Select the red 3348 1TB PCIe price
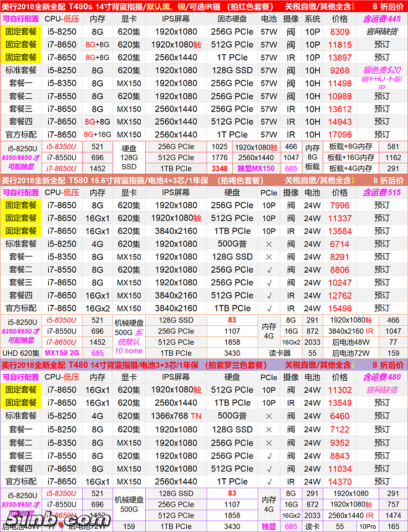Screen dimensions: 408x532 click(219, 168)
